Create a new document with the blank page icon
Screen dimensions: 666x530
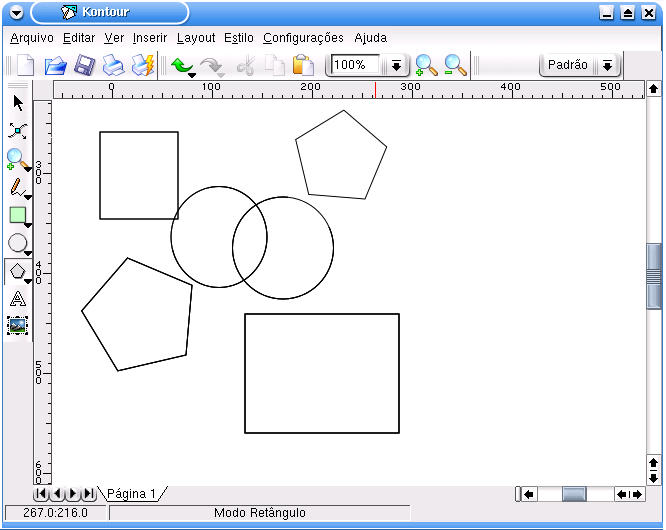(25, 65)
